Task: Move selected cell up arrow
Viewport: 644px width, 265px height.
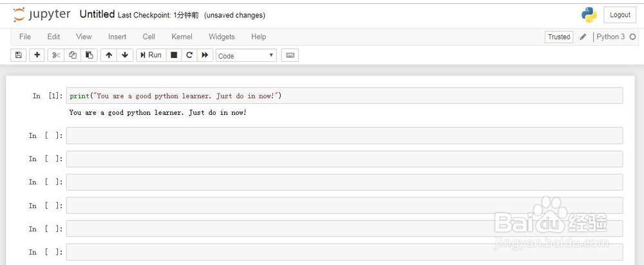Action: [x=109, y=55]
